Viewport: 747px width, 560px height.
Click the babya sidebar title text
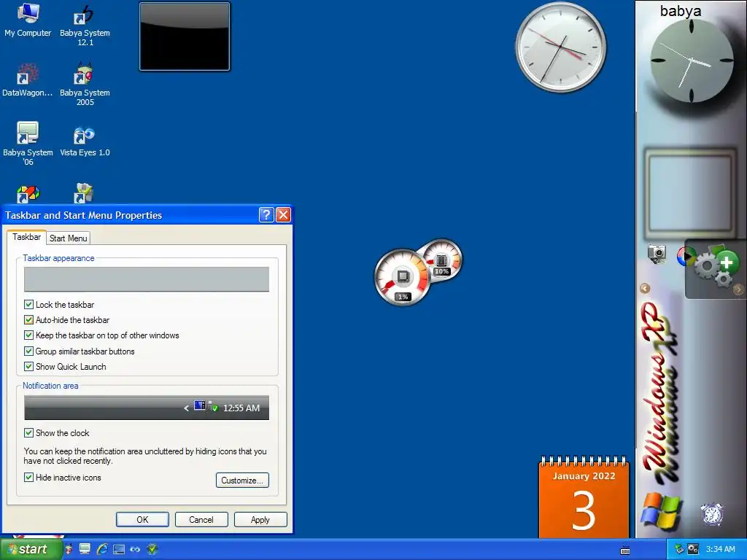[681, 10]
